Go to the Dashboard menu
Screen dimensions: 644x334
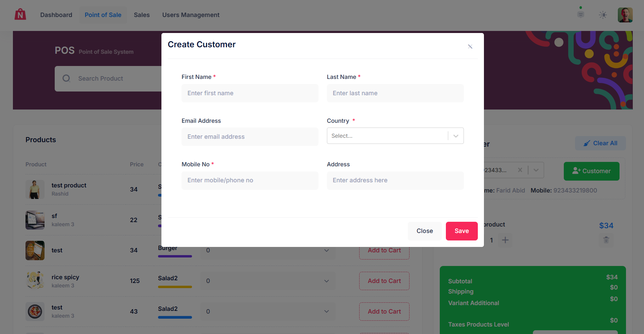tap(56, 15)
